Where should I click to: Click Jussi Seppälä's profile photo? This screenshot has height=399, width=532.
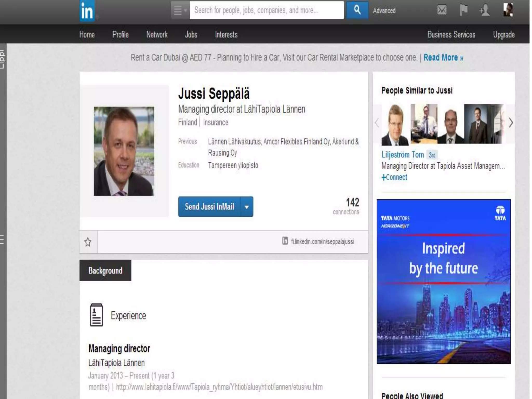pyautogui.click(x=124, y=151)
